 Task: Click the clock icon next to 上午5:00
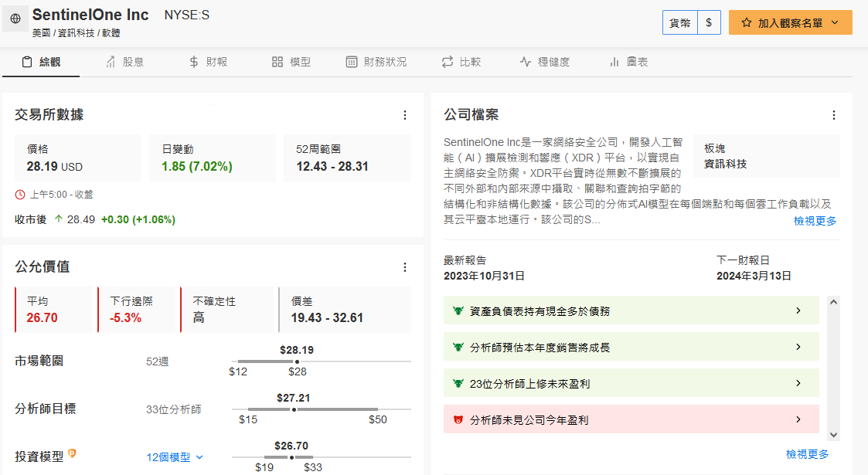(x=20, y=195)
